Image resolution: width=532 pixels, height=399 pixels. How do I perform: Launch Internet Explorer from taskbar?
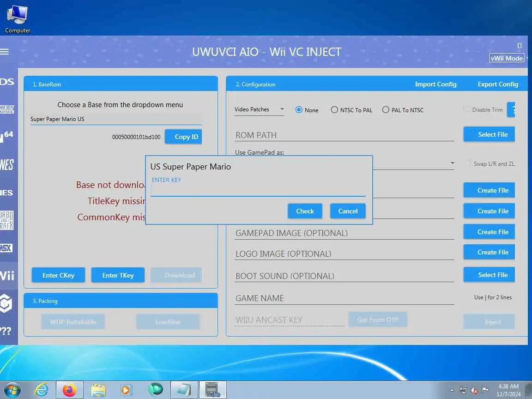pos(41,390)
